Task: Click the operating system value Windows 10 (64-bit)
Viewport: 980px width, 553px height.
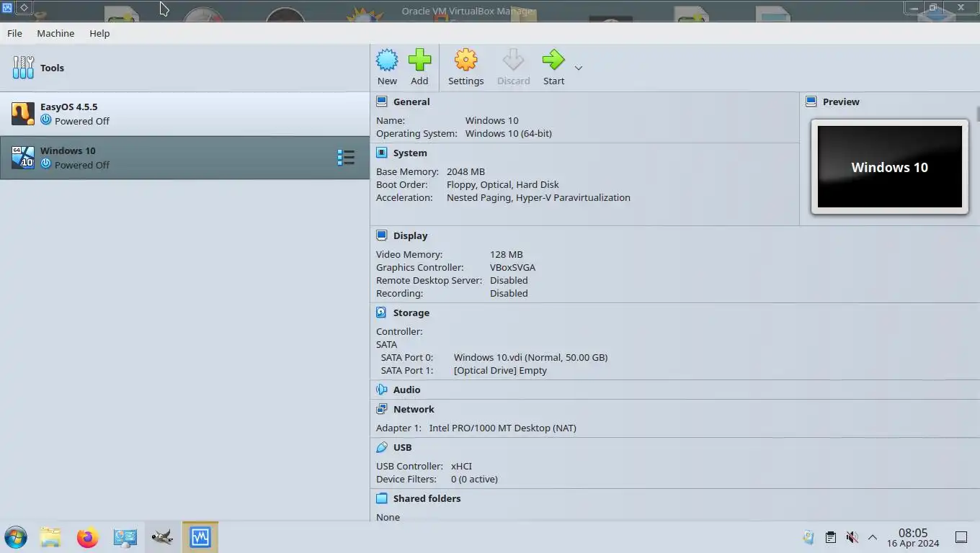Action: [509, 133]
